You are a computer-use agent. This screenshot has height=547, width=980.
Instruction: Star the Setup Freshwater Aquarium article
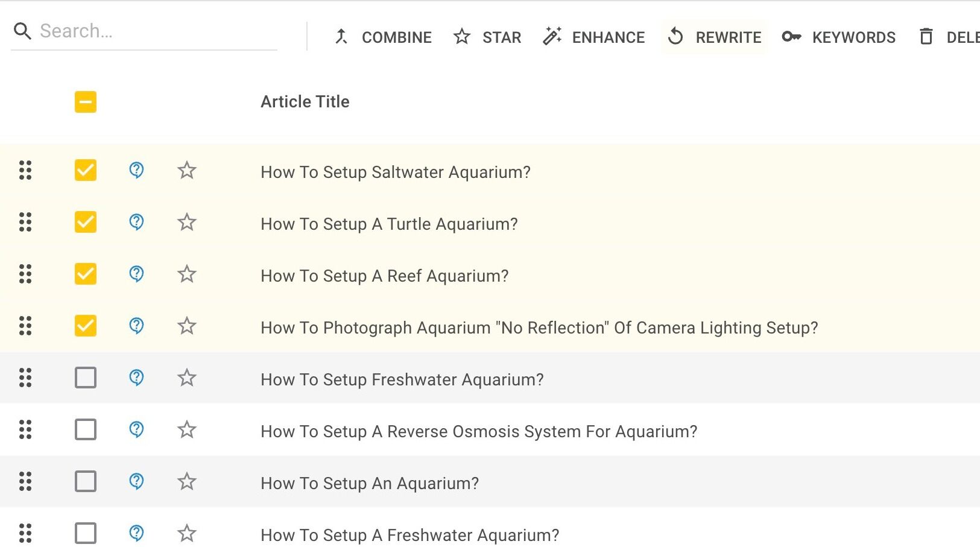pyautogui.click(x=187, y=378)
